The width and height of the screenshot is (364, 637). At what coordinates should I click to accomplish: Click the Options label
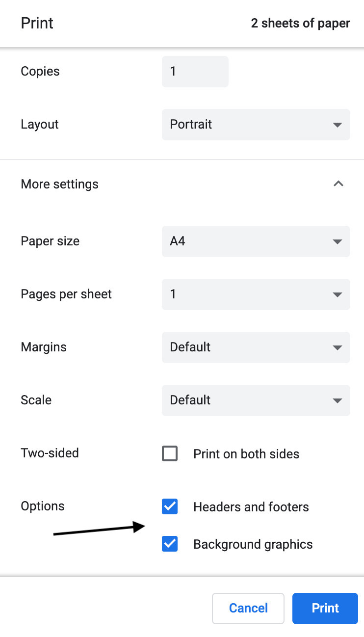click(x=43, y=506)
